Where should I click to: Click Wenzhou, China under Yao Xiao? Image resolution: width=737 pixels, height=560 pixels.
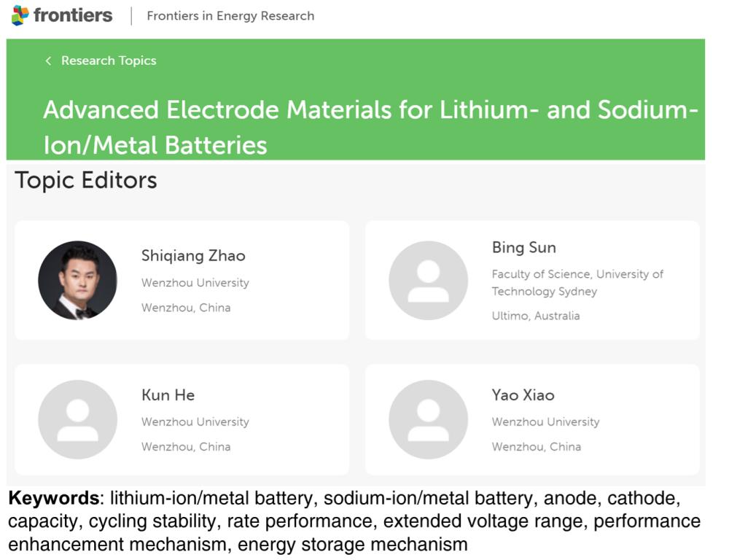[536, 446]
